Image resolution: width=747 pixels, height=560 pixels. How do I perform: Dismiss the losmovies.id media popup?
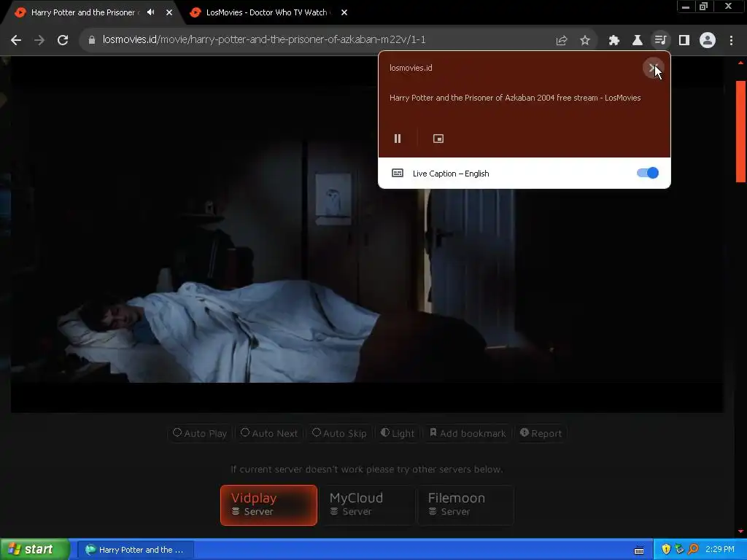click(653, 68)
